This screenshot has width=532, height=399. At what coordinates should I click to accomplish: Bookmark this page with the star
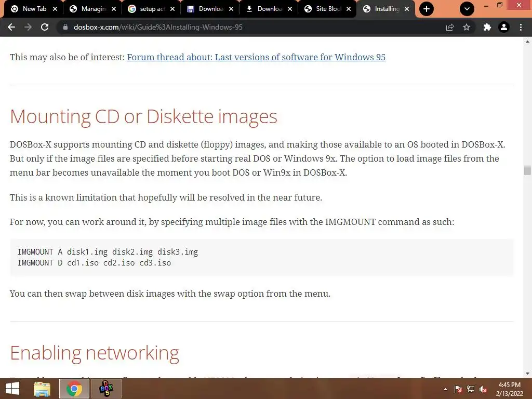[467, 27]
